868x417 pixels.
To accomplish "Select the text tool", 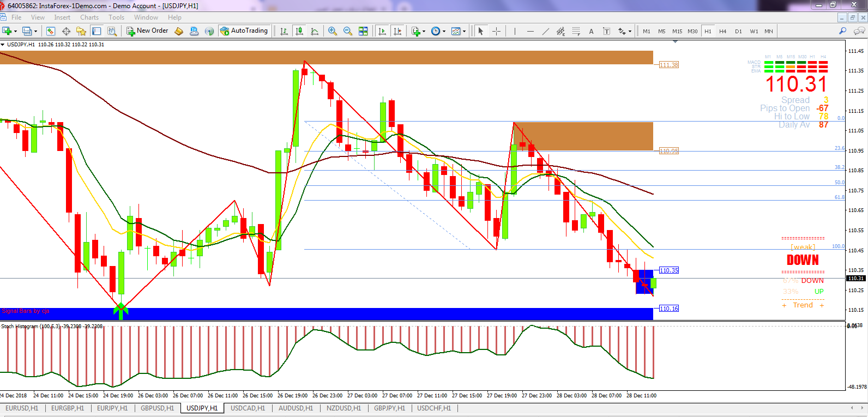I will 591,31.
